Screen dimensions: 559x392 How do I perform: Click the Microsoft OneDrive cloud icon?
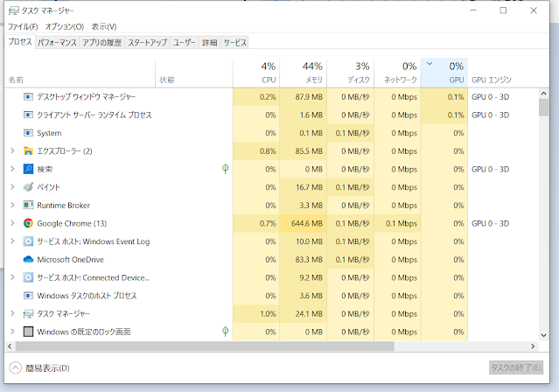pos(28,259)
